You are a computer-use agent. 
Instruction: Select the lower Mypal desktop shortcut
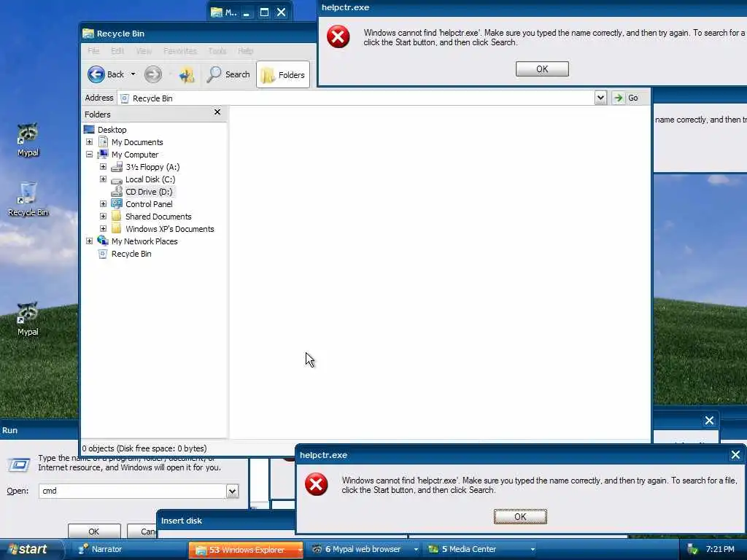(28, 319)
